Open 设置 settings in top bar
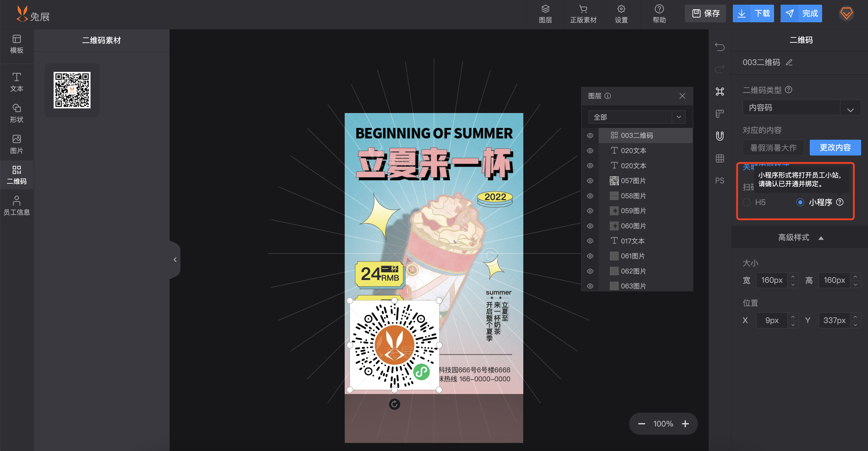The width and height of the screenshot is (868, 451). [621, 14]
